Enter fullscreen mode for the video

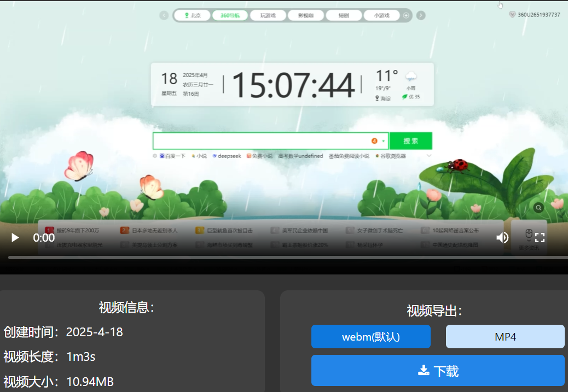540,237
